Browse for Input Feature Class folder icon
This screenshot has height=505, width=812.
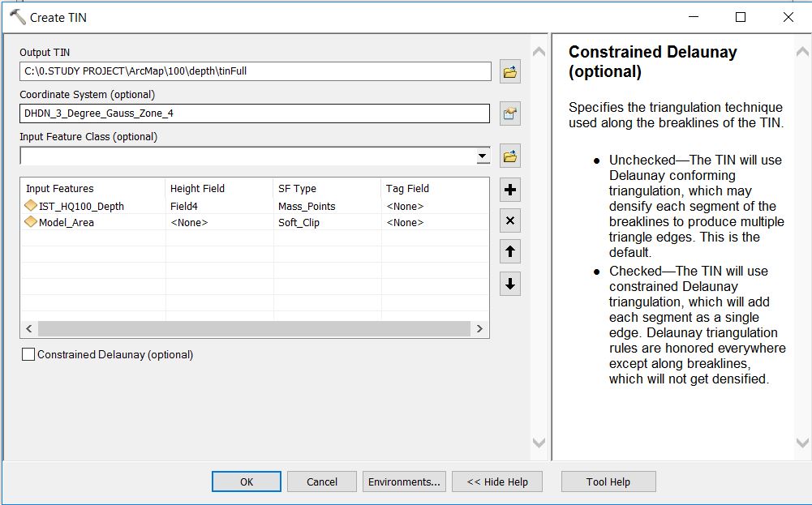tap(510, 156)
